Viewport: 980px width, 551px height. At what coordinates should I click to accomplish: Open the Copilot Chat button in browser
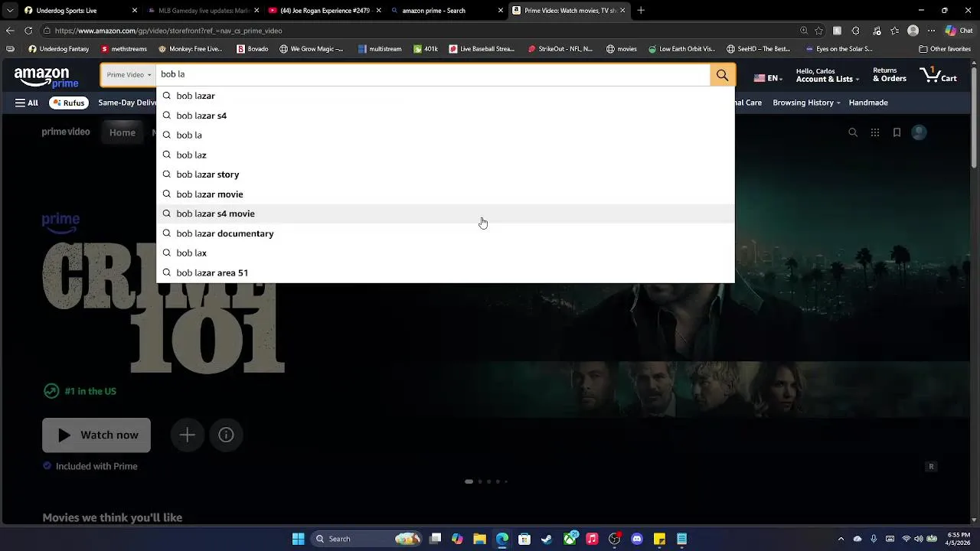click(960, 31)
